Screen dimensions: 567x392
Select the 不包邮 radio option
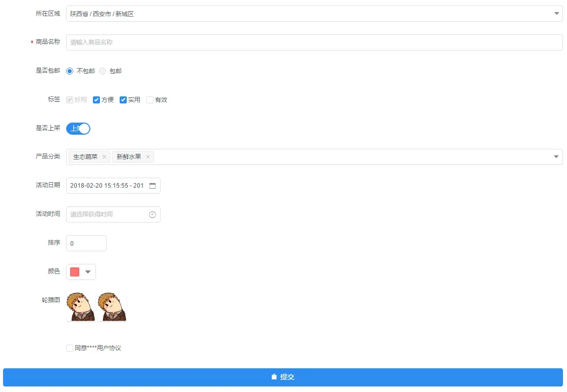tap(69, 71)
